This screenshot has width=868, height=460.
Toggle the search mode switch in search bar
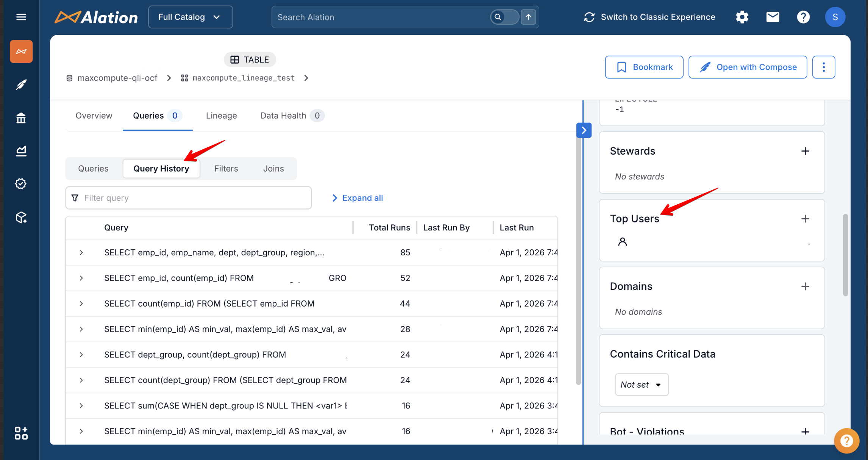tap(504, 17)
